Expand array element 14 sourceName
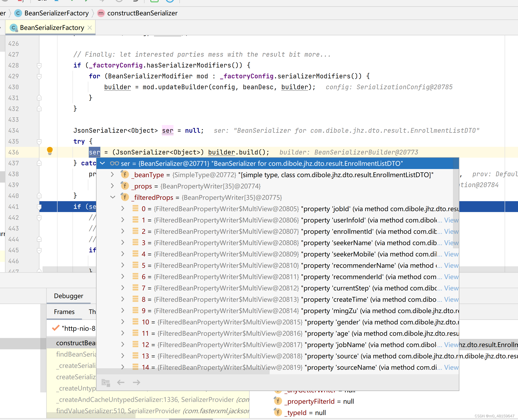This screenshot has width=518, height=420. click(x=123, y=367)
